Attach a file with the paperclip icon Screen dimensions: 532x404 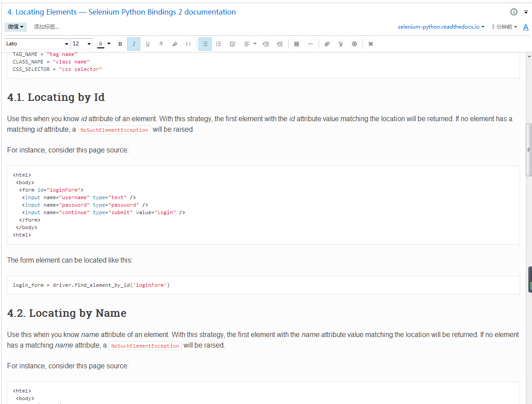pos(327,44)
